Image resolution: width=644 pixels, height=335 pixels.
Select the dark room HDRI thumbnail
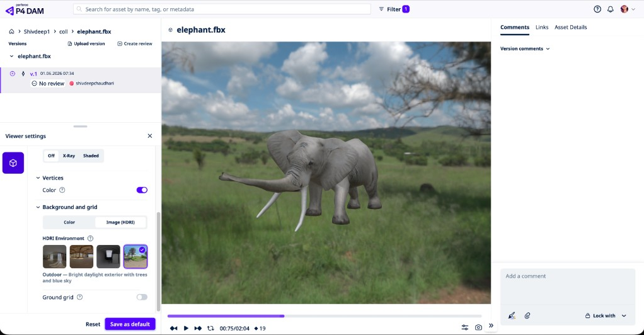point(108,256)
